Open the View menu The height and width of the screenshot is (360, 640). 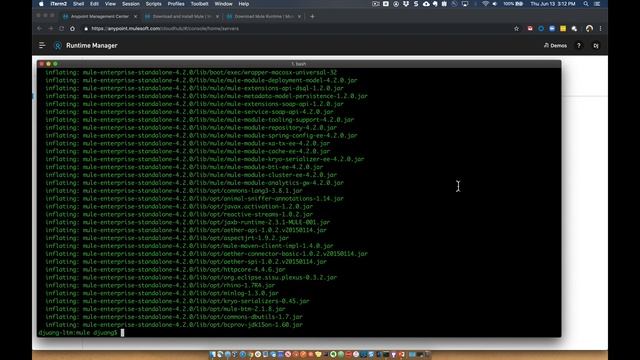pos(110,4)
